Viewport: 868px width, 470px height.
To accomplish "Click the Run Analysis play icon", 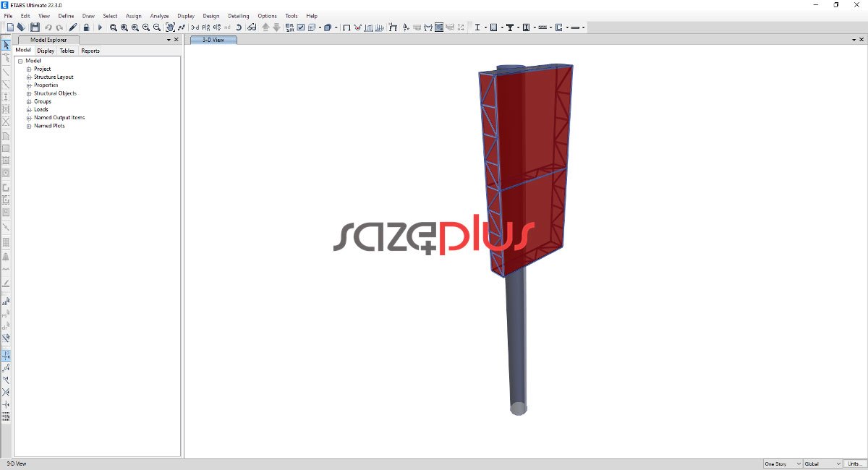I will [100, 27].
